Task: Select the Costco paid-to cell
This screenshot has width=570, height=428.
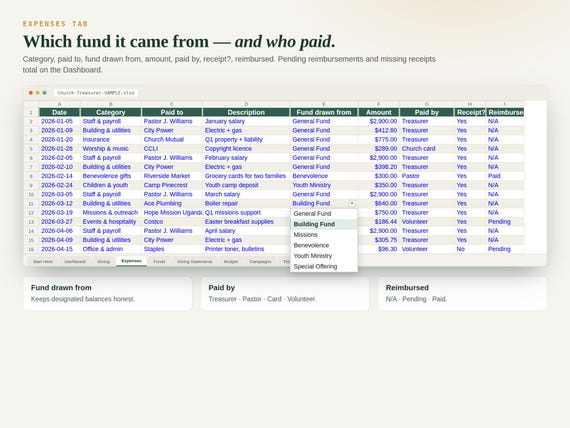Action: pyautogui.click(x=172, y=221)
